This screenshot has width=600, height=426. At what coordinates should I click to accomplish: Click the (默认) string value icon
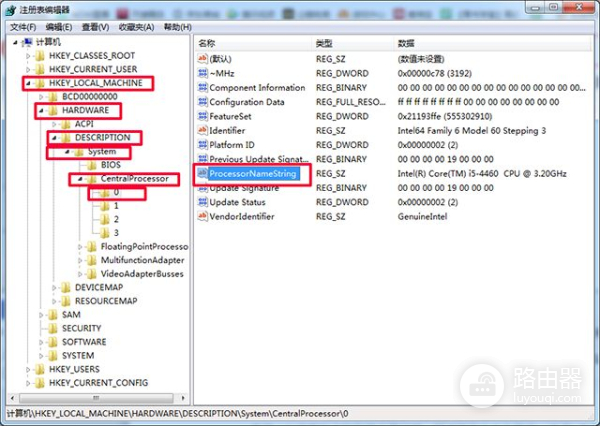click(x=202, y=59)
